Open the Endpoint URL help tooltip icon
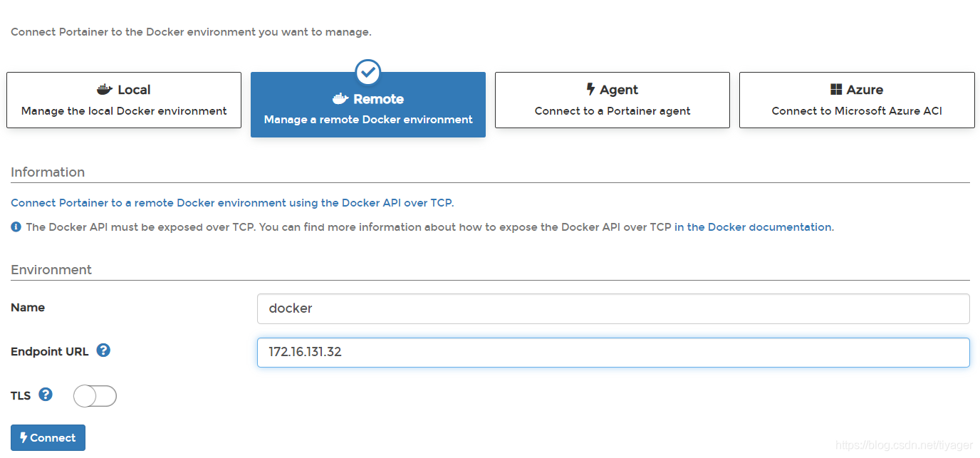 pos(103,350)
